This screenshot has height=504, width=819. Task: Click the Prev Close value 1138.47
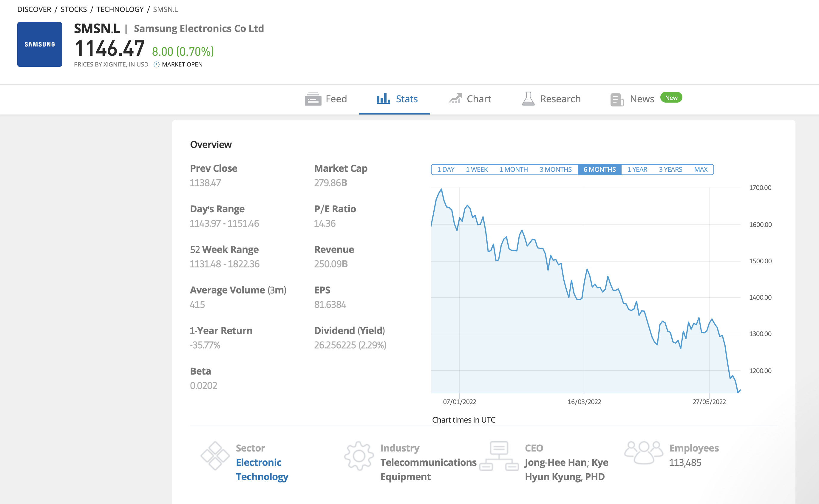(205, 183)
